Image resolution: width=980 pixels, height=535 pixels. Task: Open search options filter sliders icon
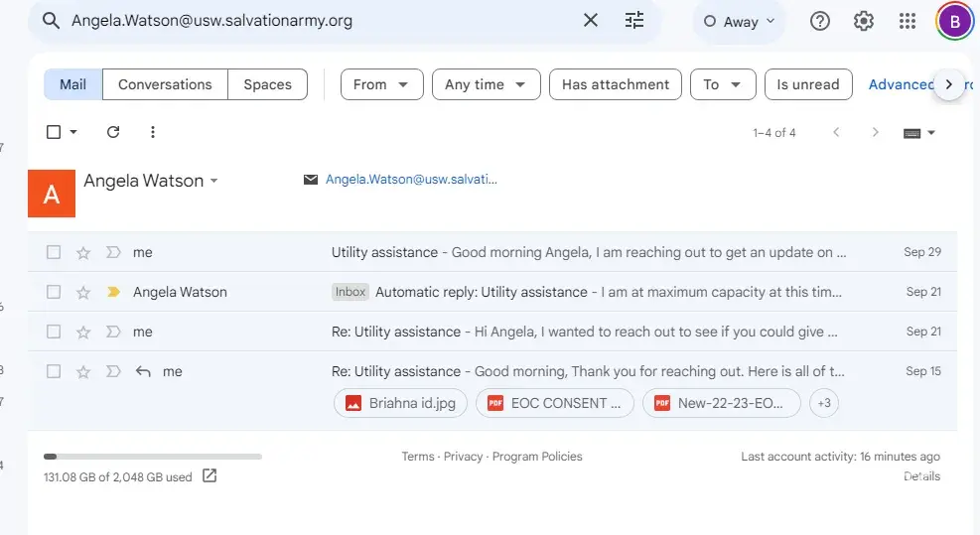tap(634, 21)
